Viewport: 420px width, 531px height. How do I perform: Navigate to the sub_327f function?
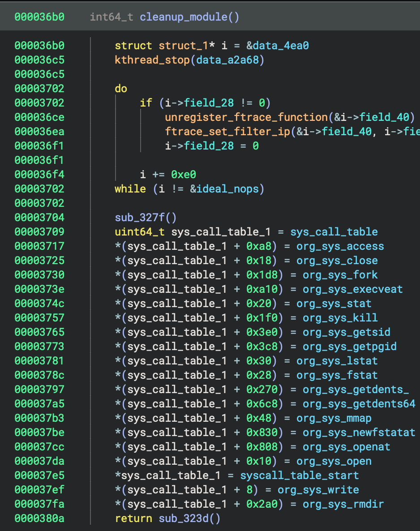[x=140, y=218]
